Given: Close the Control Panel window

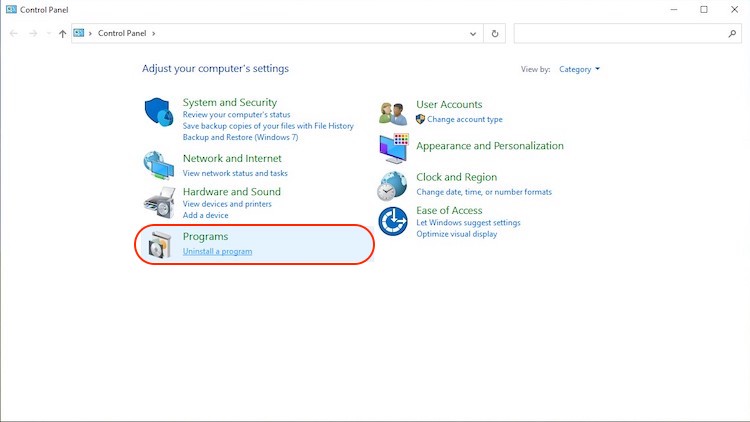Looking at the screenshot, I should 734,10.
